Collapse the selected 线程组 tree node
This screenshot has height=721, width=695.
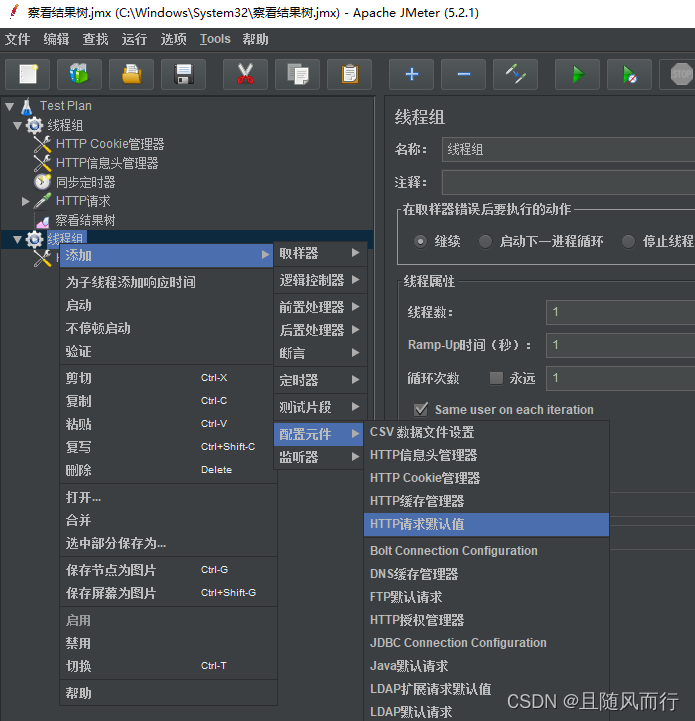click(17, 240)
